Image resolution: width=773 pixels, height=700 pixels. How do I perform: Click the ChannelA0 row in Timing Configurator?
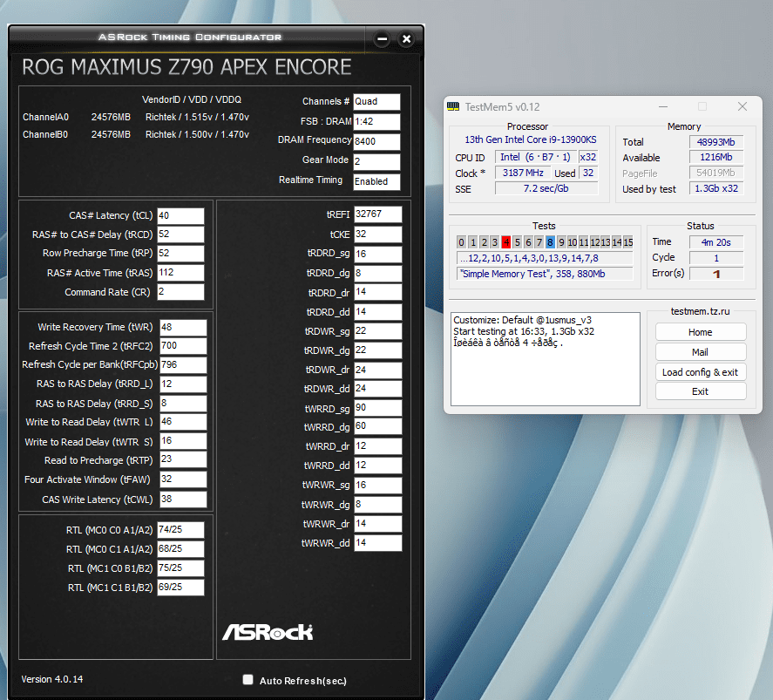(136, 117)
